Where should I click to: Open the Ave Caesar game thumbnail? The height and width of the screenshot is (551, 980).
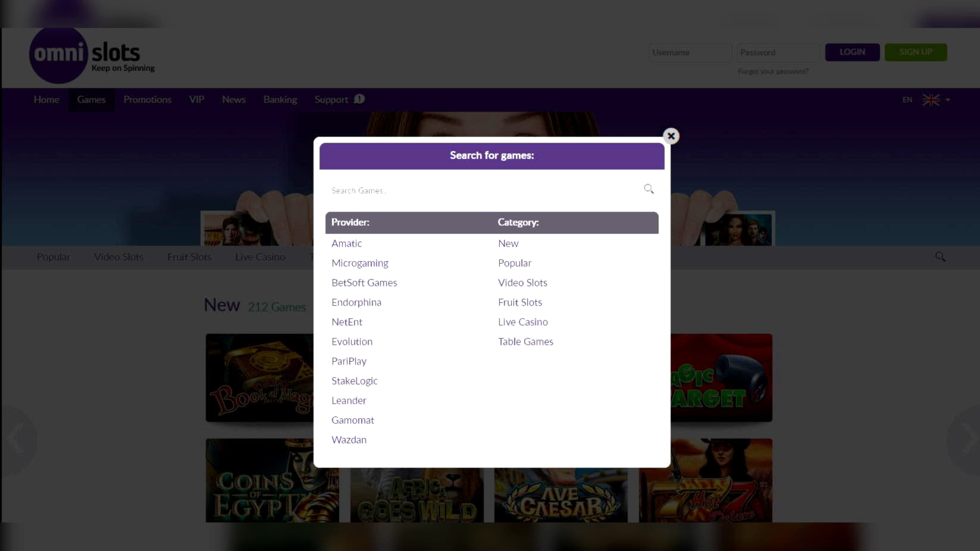(561, 495)
